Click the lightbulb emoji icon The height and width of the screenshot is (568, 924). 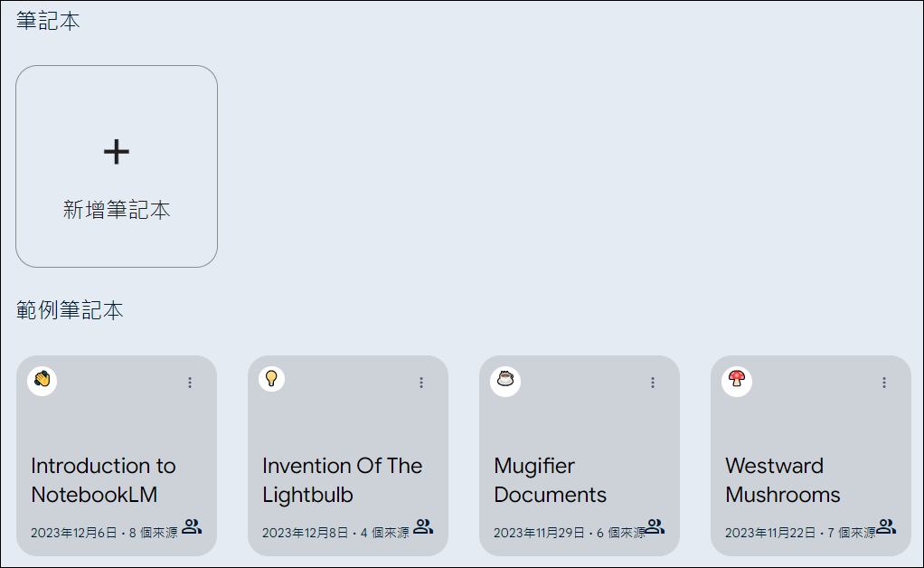(271, 379)
